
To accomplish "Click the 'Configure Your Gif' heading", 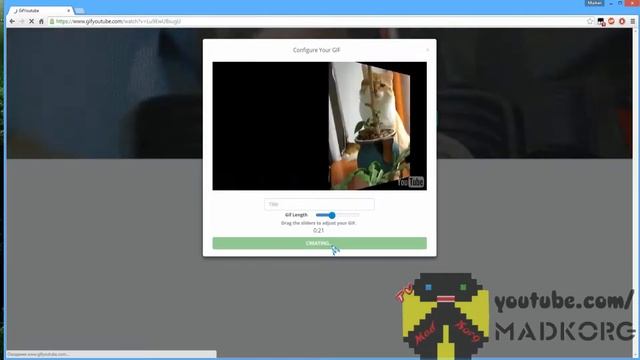I will (316, 50).
